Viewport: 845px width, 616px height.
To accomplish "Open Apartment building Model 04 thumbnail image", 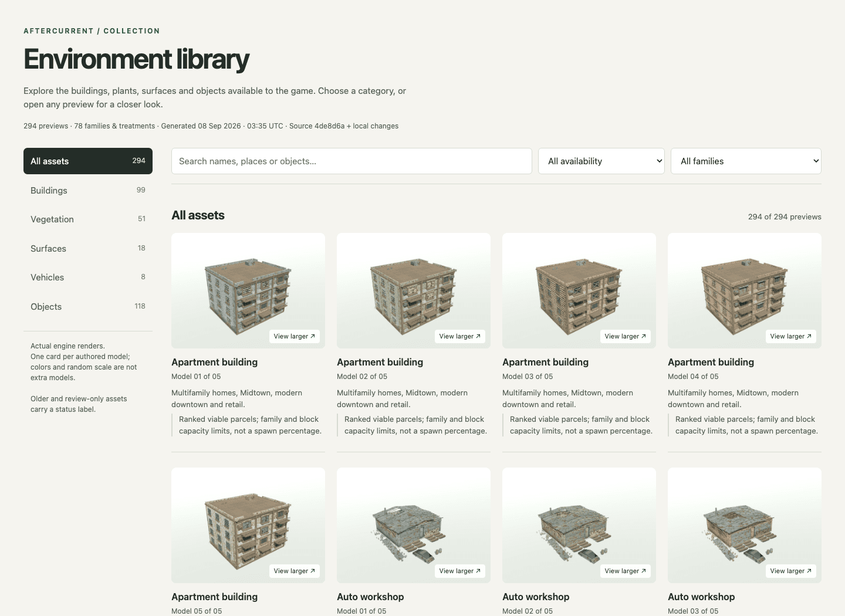I will (745, 290).
